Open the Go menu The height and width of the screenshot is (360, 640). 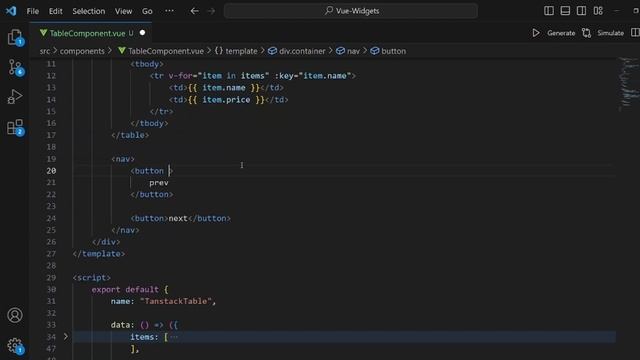pos(147,11)
